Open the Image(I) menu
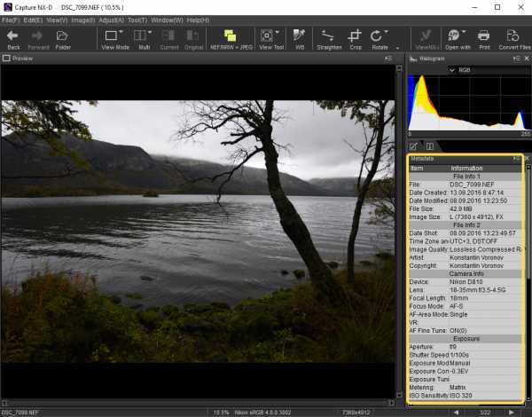The image size is (532, 417). [x=83, y=20]
